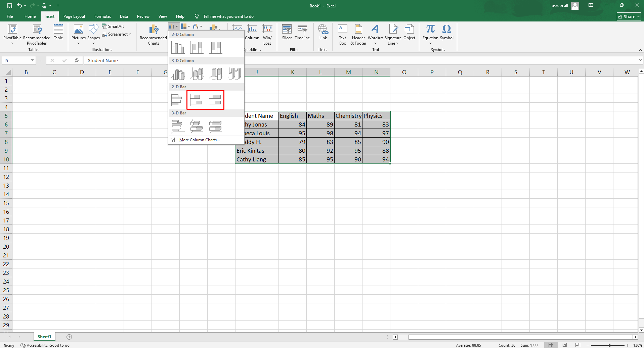Viewport: 644px width, 348px height.
Task: Switch to the Home tab
Action: pyautogui.click(x=30, y=16)
